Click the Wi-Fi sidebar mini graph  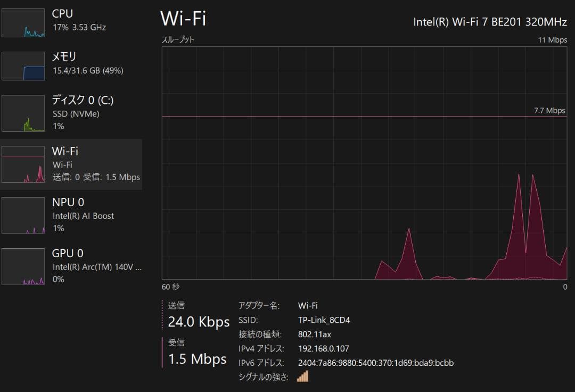click(23, 165)
